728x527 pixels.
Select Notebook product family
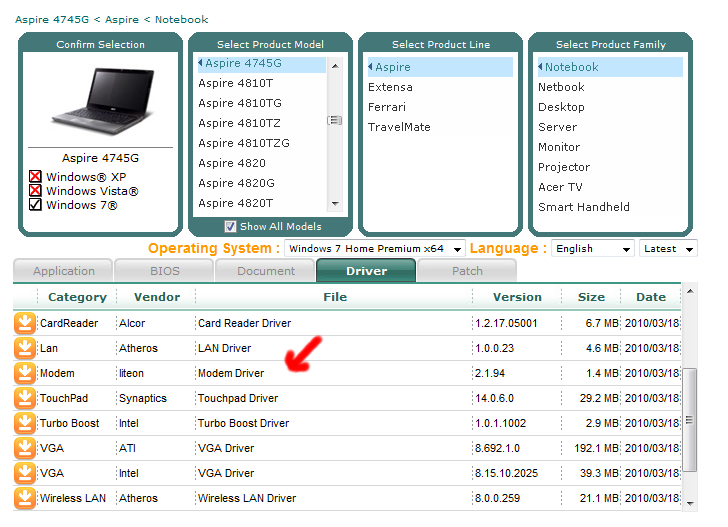pyautogui.click(x=610, y=67)
